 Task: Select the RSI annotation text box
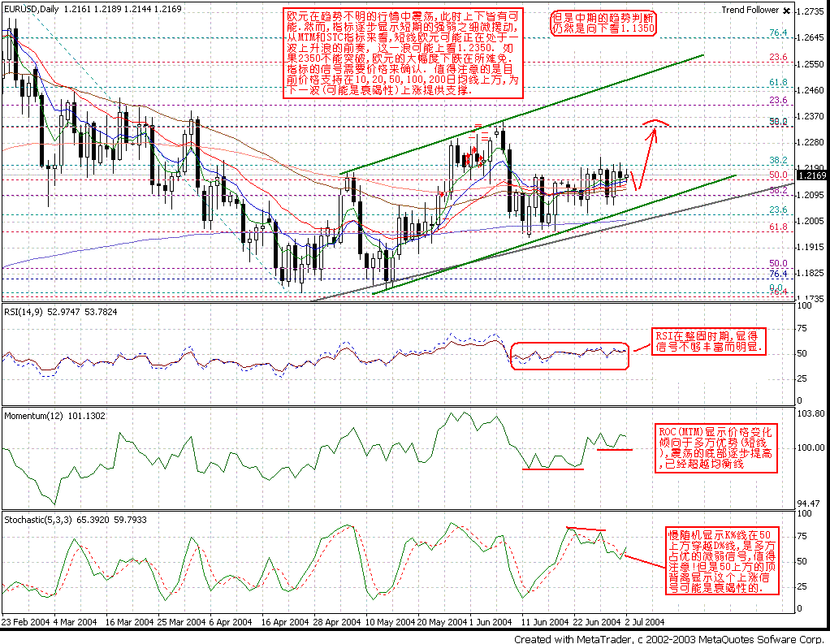pyautogui.click(x=709, y=342)
